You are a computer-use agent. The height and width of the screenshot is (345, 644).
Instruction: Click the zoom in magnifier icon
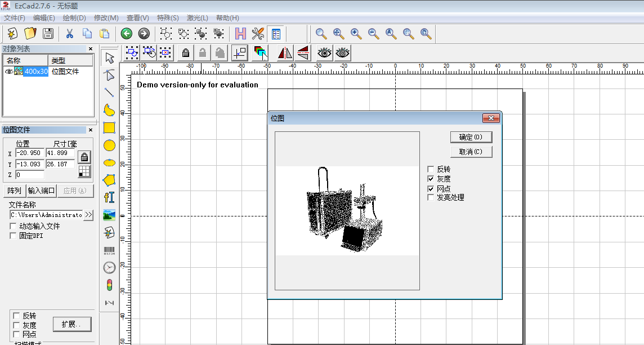356,33
